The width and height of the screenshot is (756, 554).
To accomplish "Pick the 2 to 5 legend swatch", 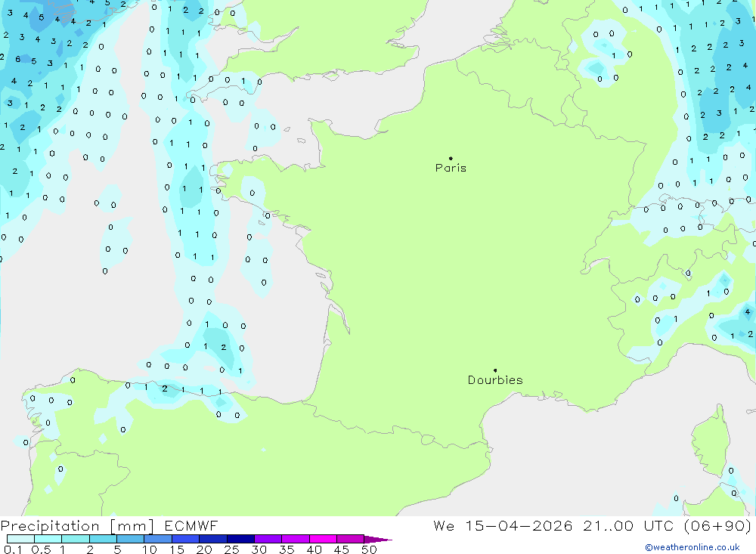I will [x=103, y=539].
